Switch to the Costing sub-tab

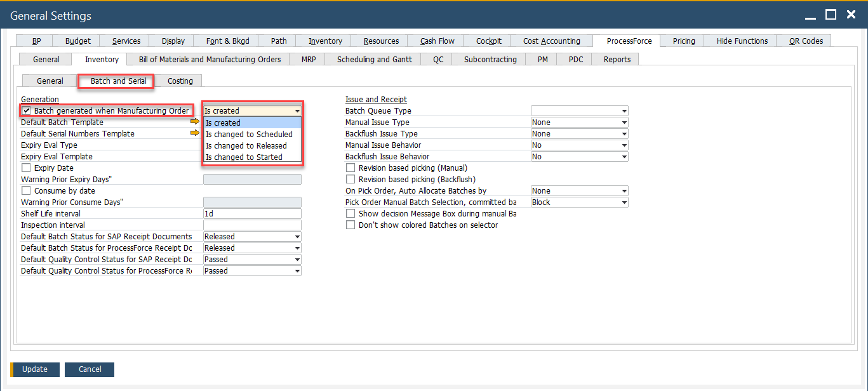[180, 81]
